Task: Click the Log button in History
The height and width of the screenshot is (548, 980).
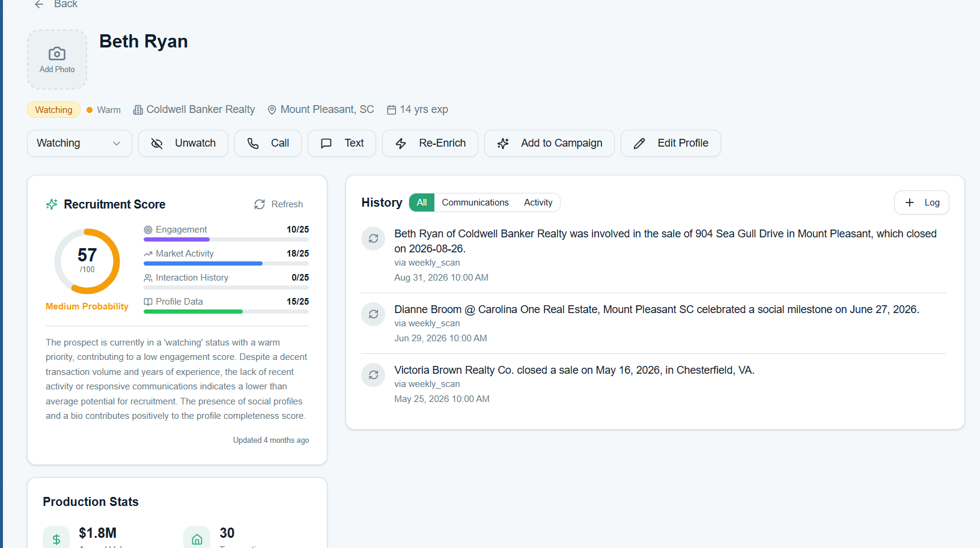Action: point(922,202)
